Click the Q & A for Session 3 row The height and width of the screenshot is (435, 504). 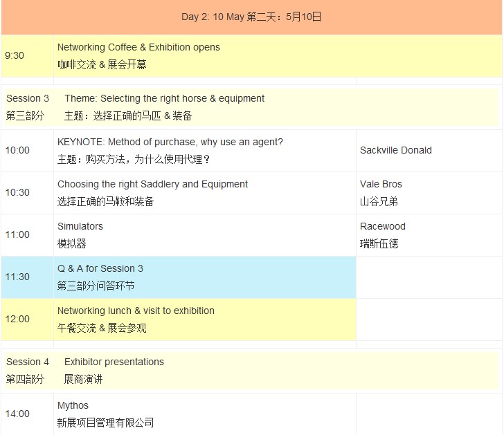tap(100, 269)
